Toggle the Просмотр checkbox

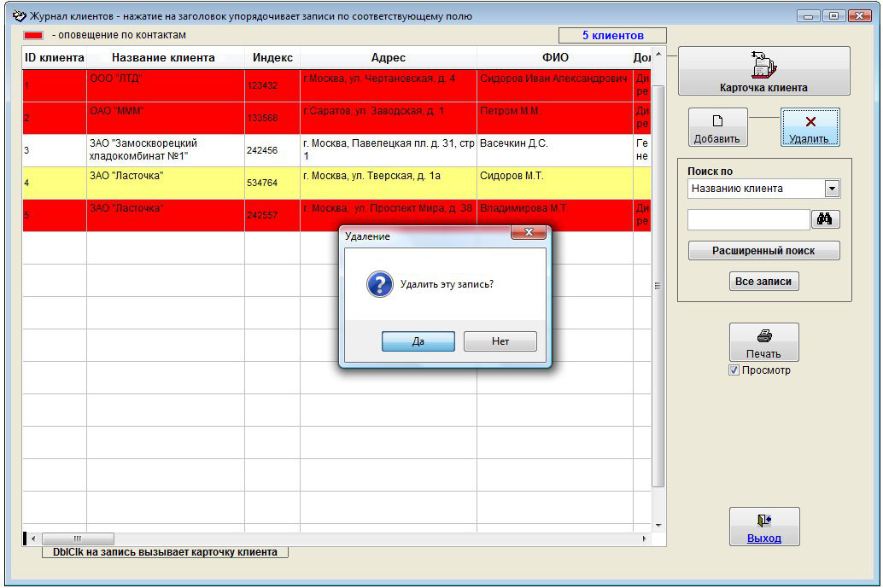tap(734, 370)
